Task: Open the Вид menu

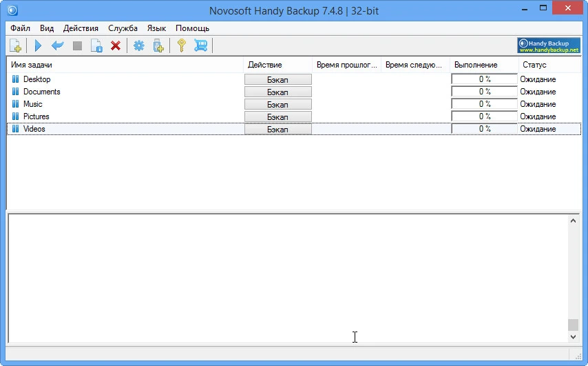Action: [x=47, y=28]
